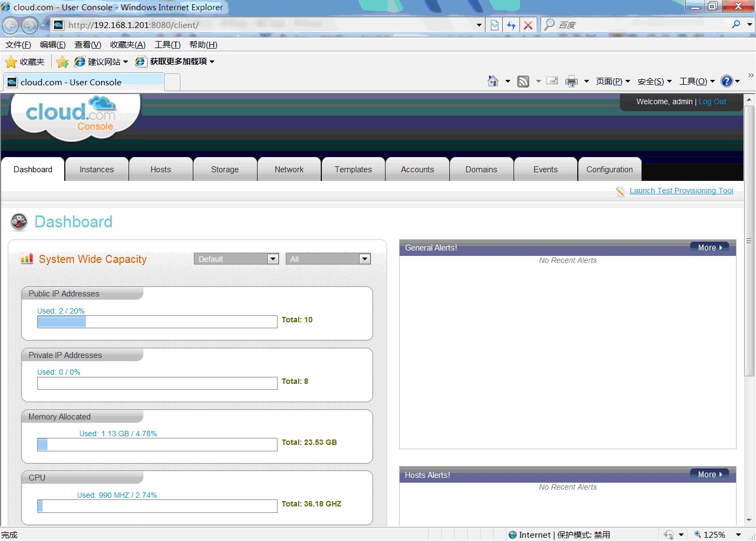Image resolution: width=756 pixels, height=541 pixels.
Task: Click the blue Help question mark icon
Action: coord(727,81)
